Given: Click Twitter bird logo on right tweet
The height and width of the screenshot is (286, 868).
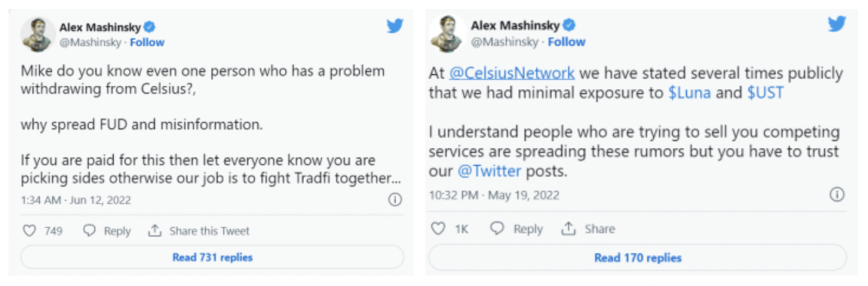Looking at the screenshot, I should click(837, 25).
